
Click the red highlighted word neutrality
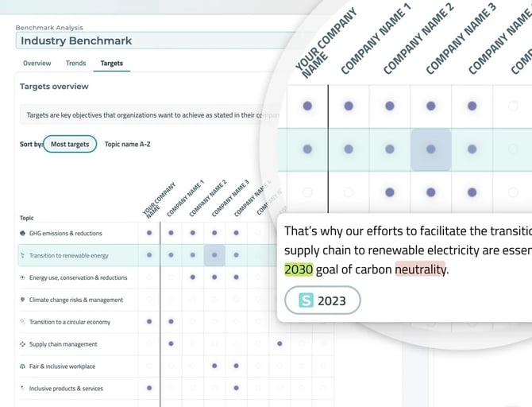coord(420,269)
